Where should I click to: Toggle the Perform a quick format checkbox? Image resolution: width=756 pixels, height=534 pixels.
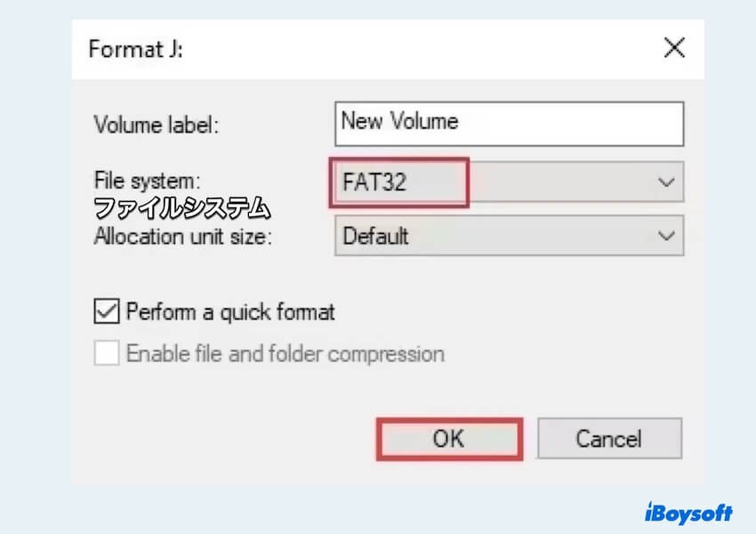click(x=107, y=312)
